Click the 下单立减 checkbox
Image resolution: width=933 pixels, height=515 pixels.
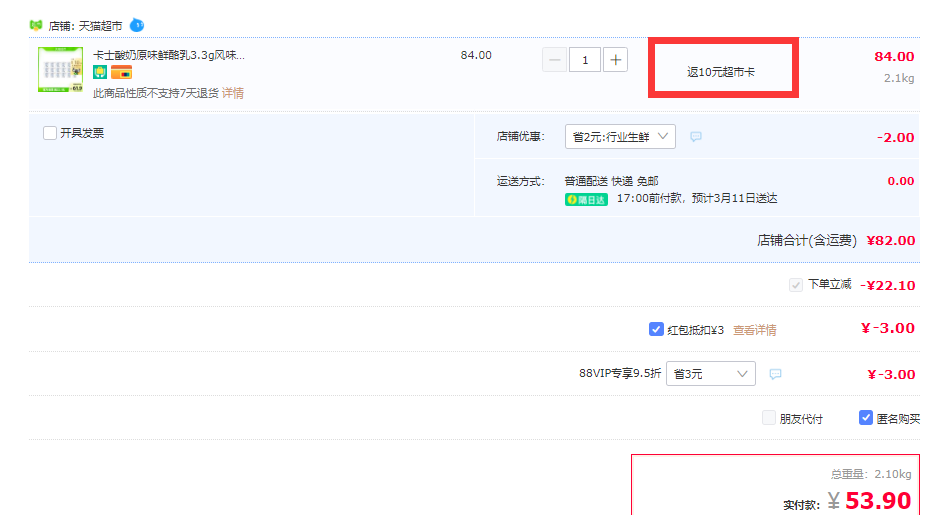[796, 285]
